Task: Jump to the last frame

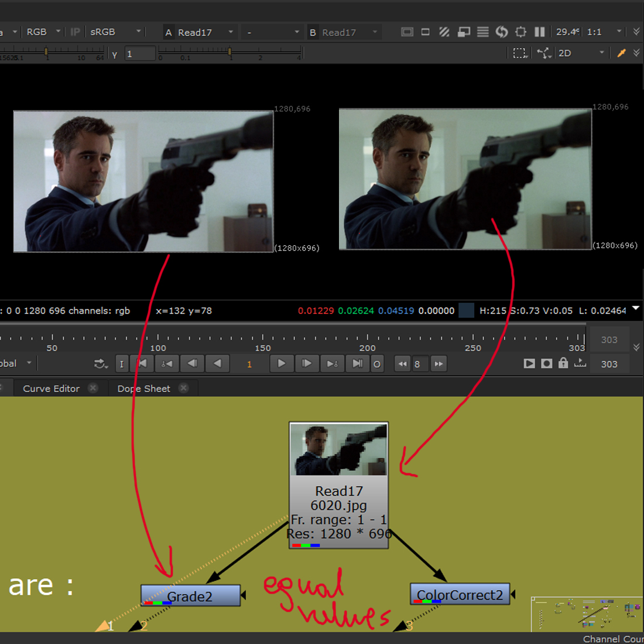Action: [357, 364]
